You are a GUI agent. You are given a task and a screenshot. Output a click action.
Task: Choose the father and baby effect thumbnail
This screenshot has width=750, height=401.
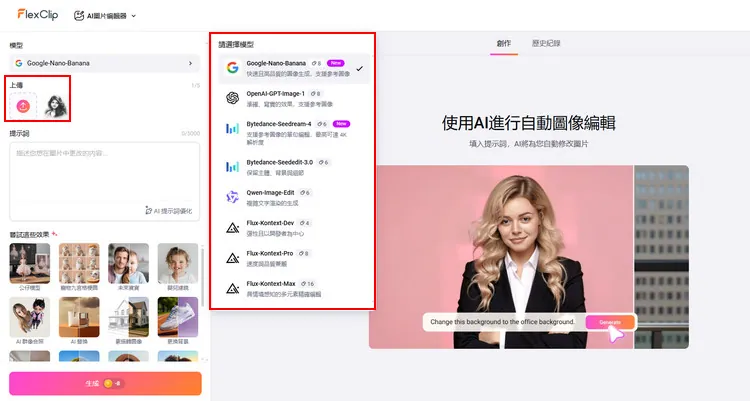point(129,264)
